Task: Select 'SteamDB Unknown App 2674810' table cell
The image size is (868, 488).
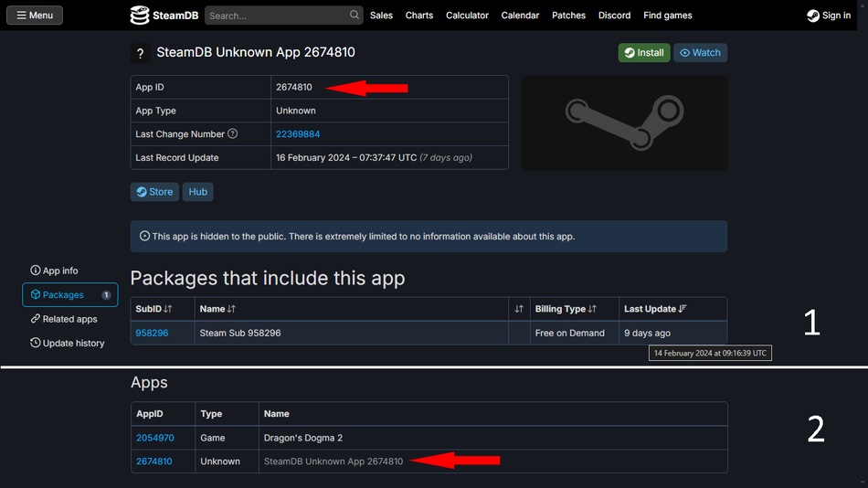Action: coord(492,461)
